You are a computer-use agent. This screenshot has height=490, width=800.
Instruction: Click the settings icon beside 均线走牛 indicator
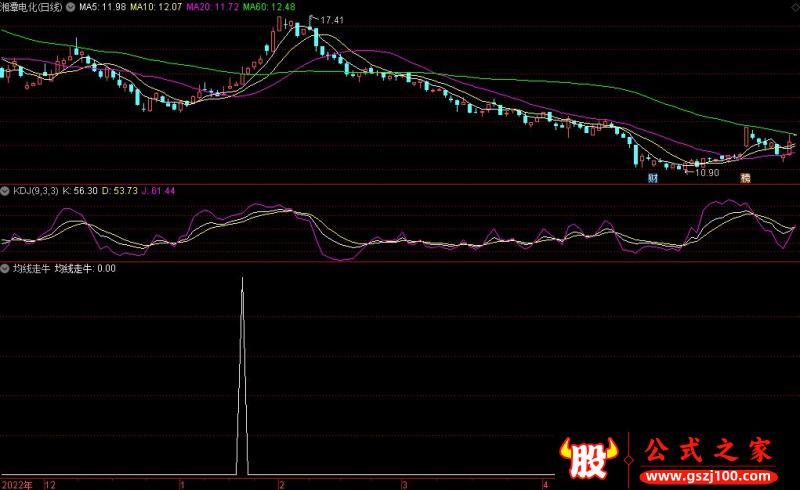coord(5,268)
